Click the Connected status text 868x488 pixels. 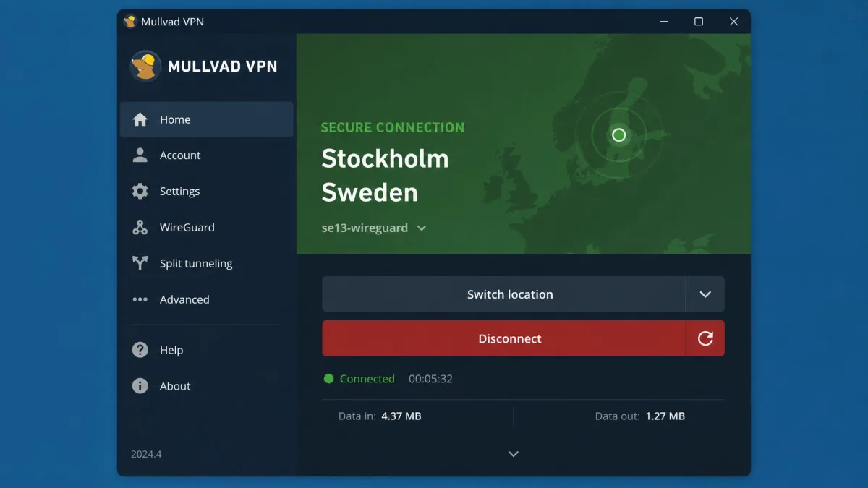tap(367, 379)
